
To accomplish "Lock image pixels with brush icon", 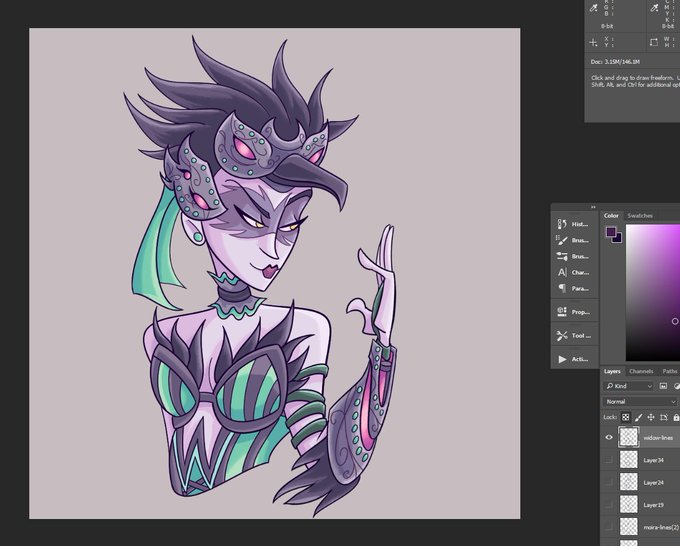I will point(638,417).
